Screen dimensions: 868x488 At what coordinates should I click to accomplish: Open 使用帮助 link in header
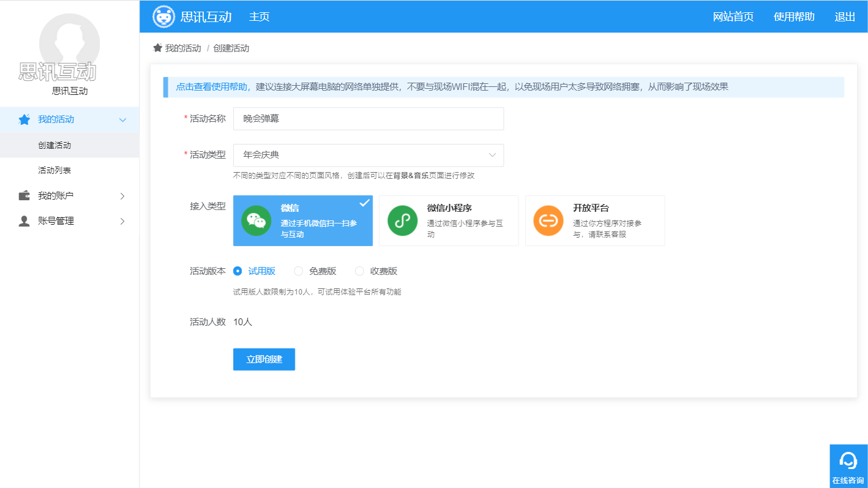pyautogui.click(x=794, y=17)
